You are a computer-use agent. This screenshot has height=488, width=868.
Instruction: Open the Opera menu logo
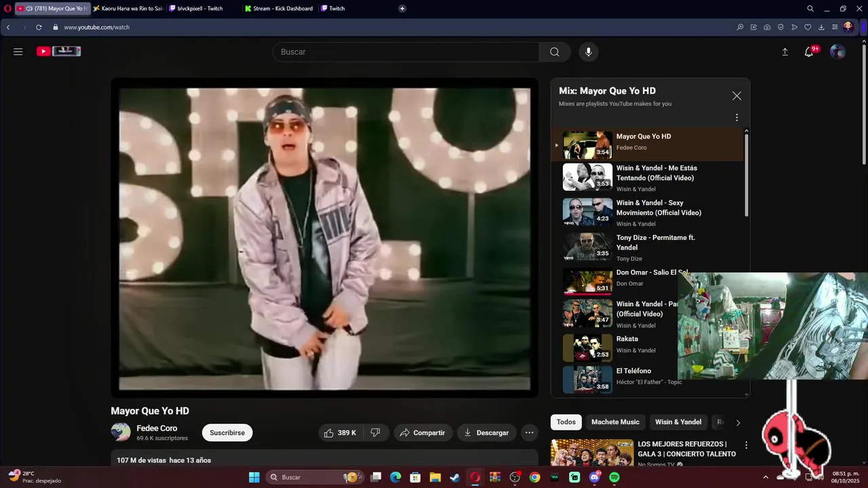point(8,9)
